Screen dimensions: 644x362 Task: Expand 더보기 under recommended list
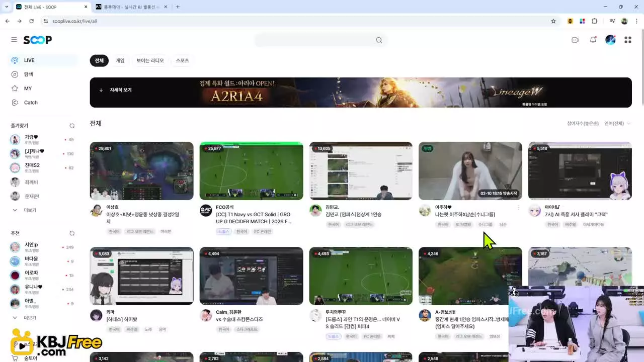click(x=25, y=318)
